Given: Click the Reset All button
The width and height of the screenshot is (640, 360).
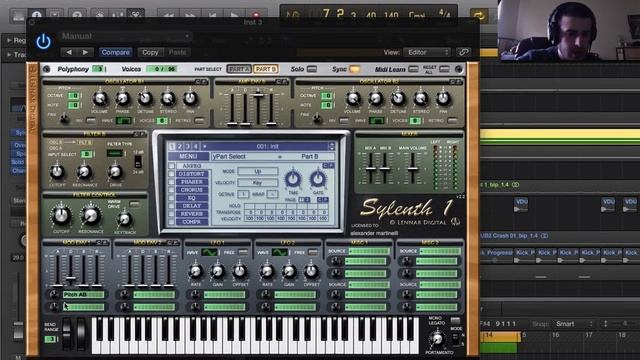Looking at the screenshot, I should 444,69.
